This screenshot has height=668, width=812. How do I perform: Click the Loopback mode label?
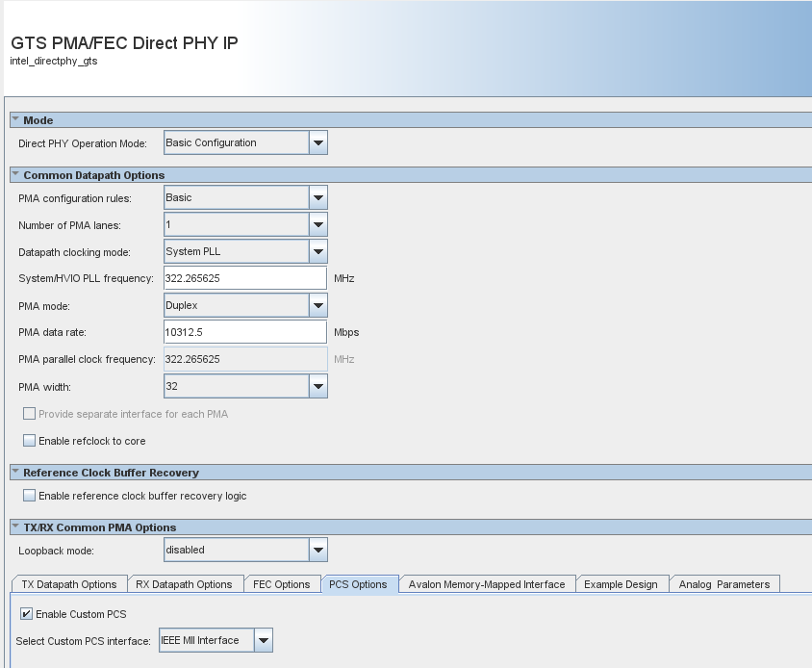(x=56, y=551)
